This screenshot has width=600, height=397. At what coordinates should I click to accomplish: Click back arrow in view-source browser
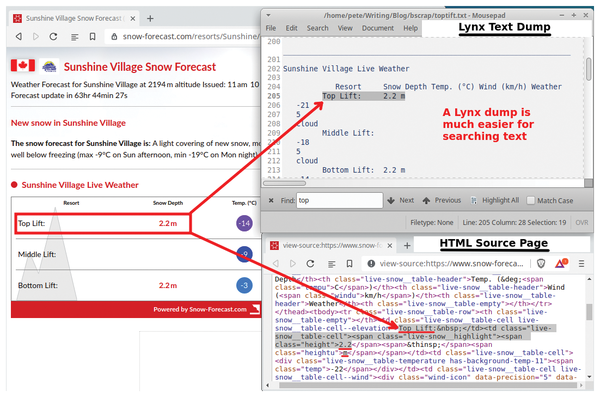point(276,264)
